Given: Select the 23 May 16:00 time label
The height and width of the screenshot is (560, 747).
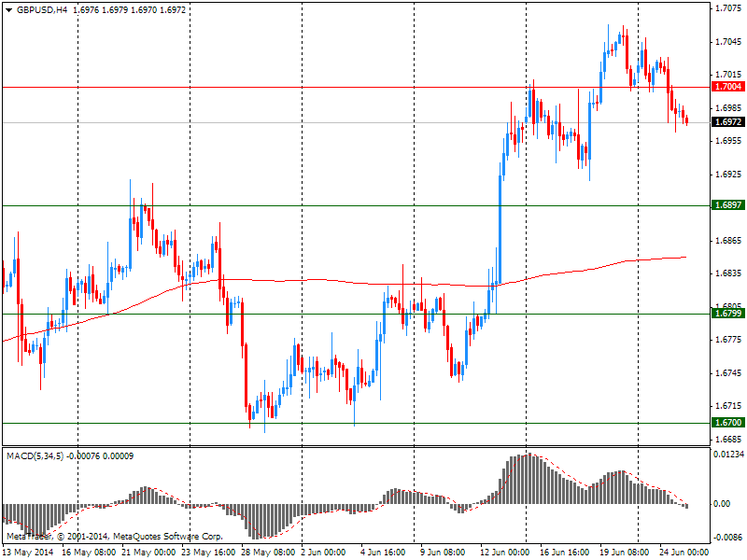Looking at the screenshot, I should [208, 553].
